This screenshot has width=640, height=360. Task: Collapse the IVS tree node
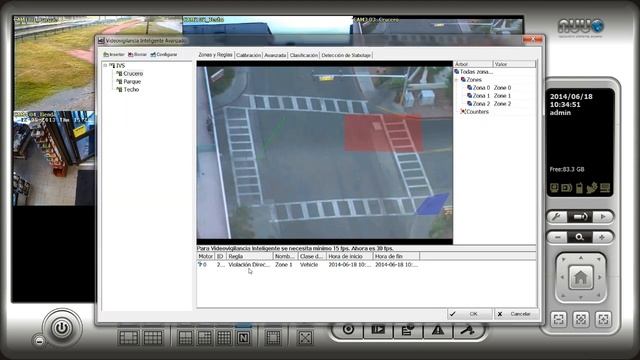105,65
